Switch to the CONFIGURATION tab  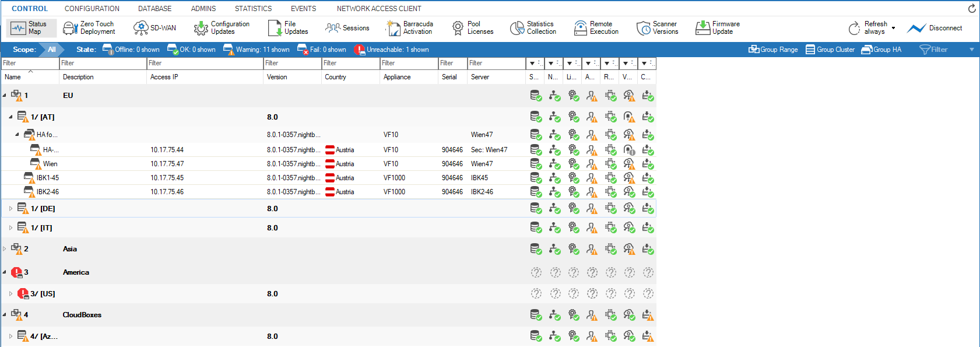tap(92, 9)
